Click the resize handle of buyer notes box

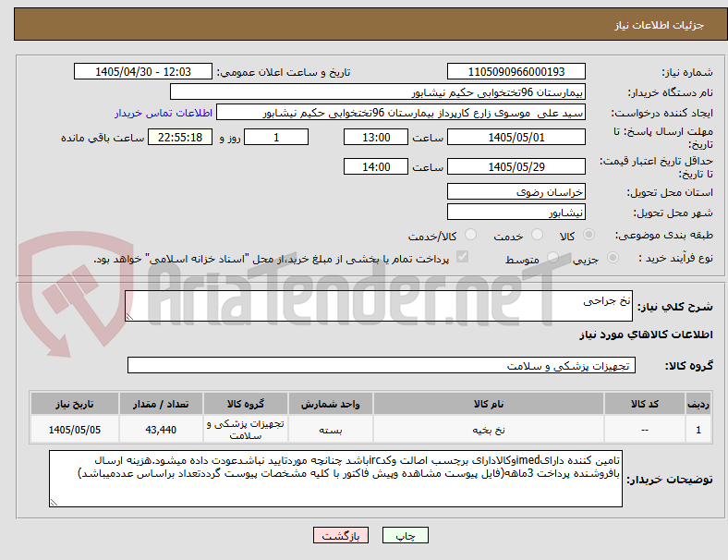(x=54, y=503)
